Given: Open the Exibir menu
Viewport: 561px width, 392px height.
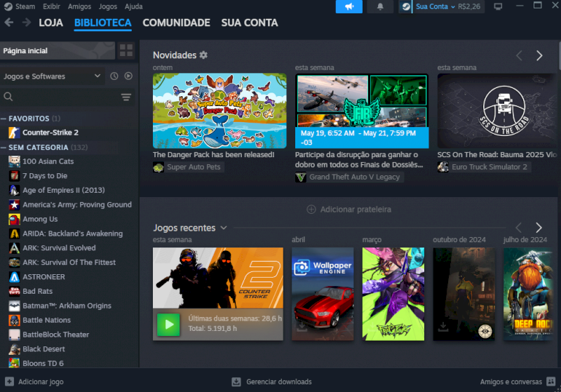Looking at the screenshot, I should point(51,6).
